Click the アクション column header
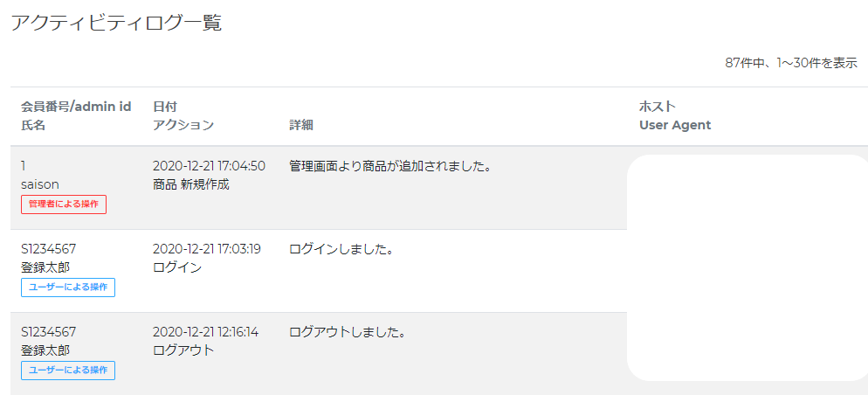This screenshot has width=868, height=395. coord(183,125)
